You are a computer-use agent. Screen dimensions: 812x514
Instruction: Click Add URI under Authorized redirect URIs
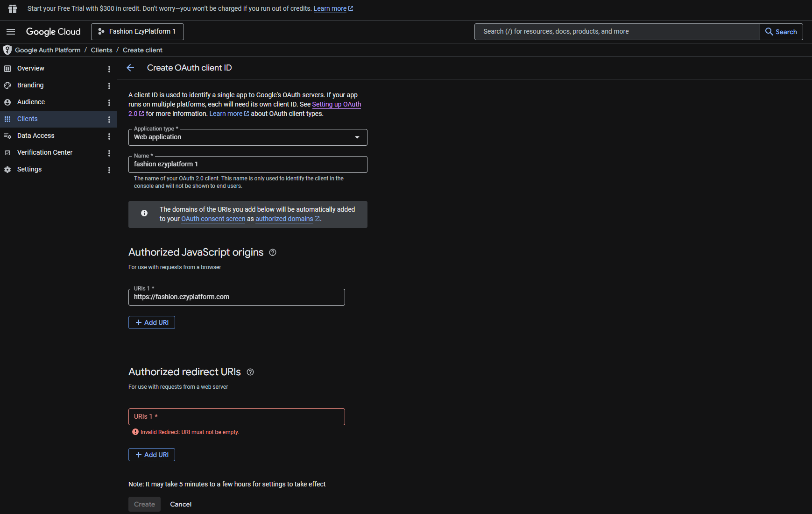point(152,455)
